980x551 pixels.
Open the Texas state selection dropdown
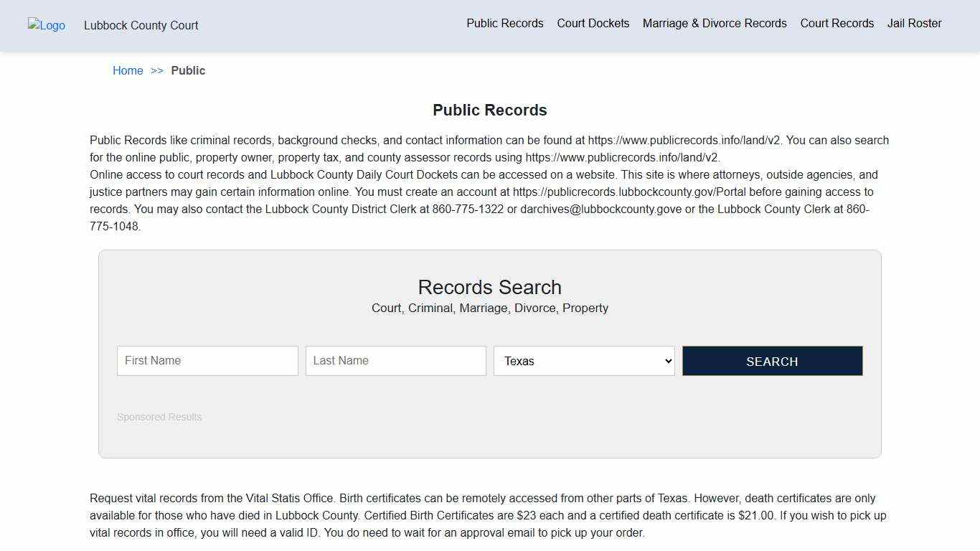point(583,361)
